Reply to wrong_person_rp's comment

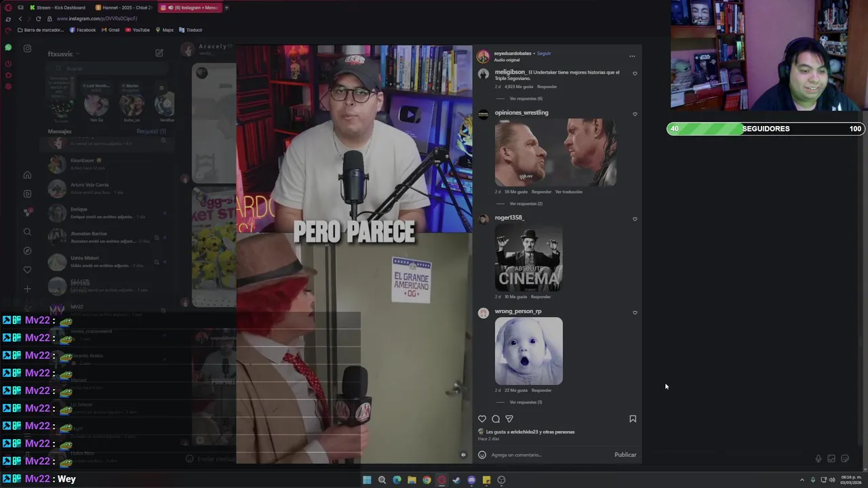click(541, 390)
